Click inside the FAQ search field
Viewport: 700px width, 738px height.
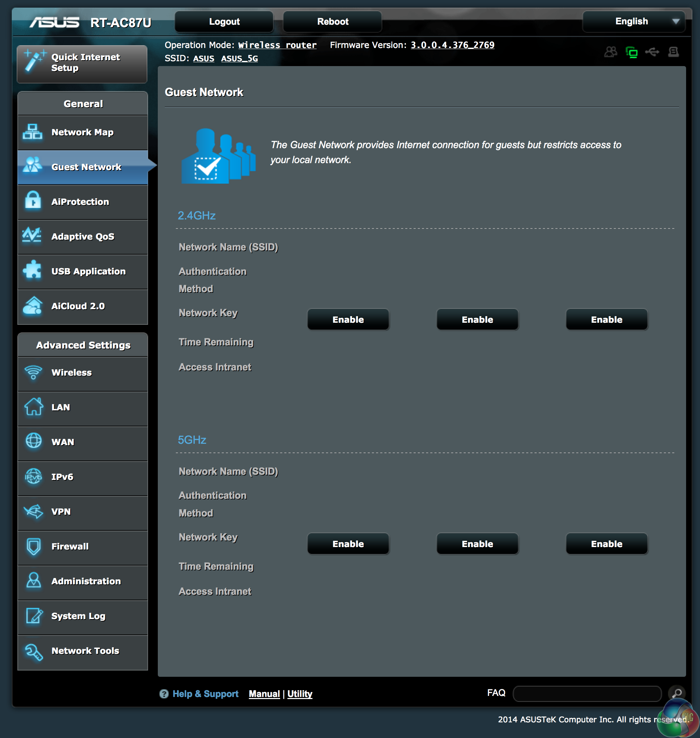click(x=586, y=693)
